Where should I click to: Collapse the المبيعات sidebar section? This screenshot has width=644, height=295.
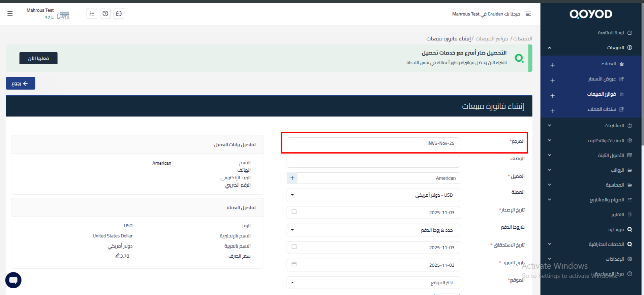(549, 48)
